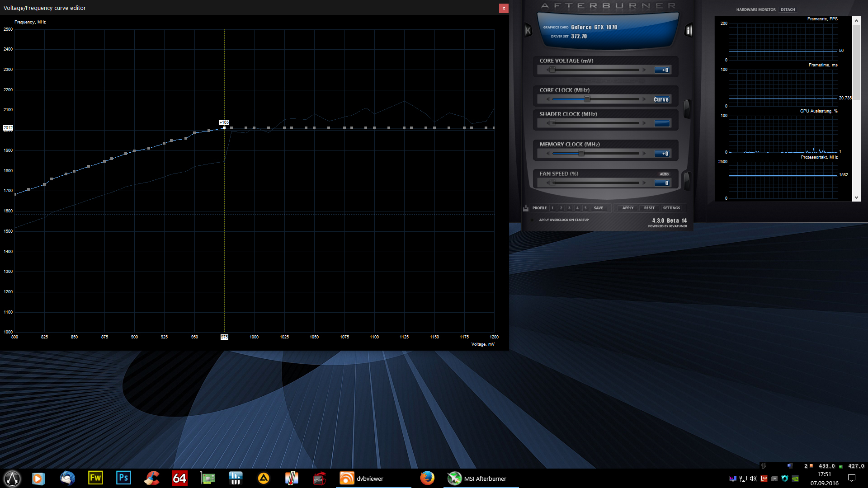Screen dimensions: 868x488
Task: Click the core clock decrease arrow
Action: [548, 99]
